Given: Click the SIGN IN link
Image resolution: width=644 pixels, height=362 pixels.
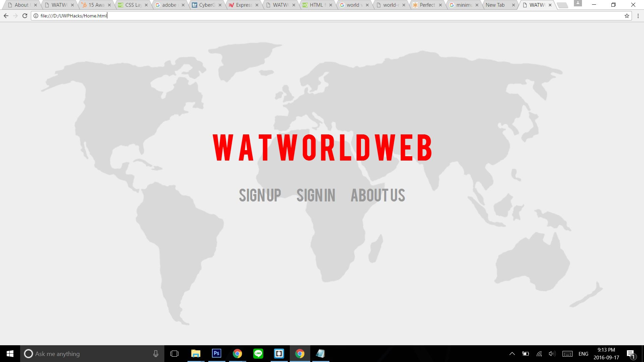Looking at the screenshot, I should coord(316,195).
